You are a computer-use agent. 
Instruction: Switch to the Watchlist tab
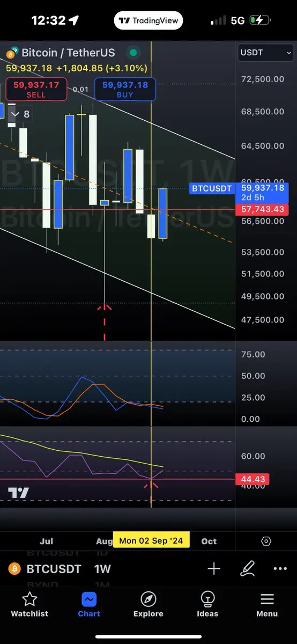pyautogui.click(x=29, y=605)
